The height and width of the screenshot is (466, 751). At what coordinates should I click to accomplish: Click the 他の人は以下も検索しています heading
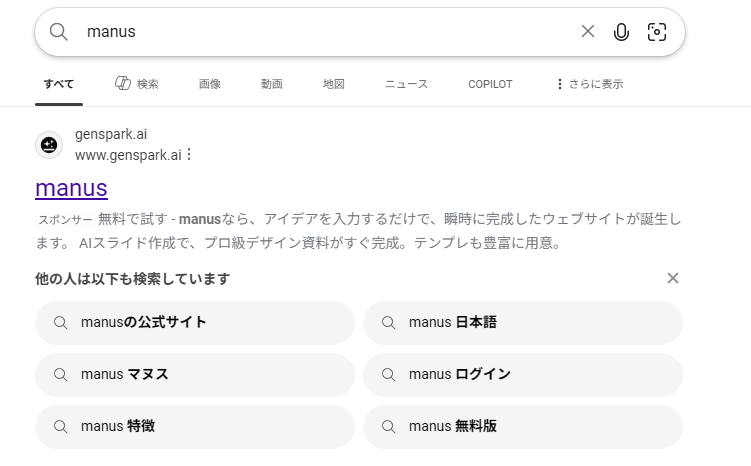[133, 279]
